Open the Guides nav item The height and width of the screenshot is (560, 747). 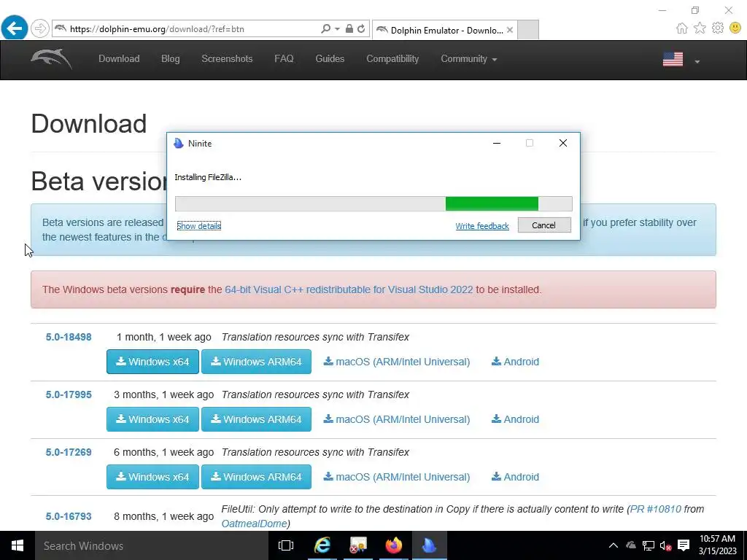tap(330, 58)
